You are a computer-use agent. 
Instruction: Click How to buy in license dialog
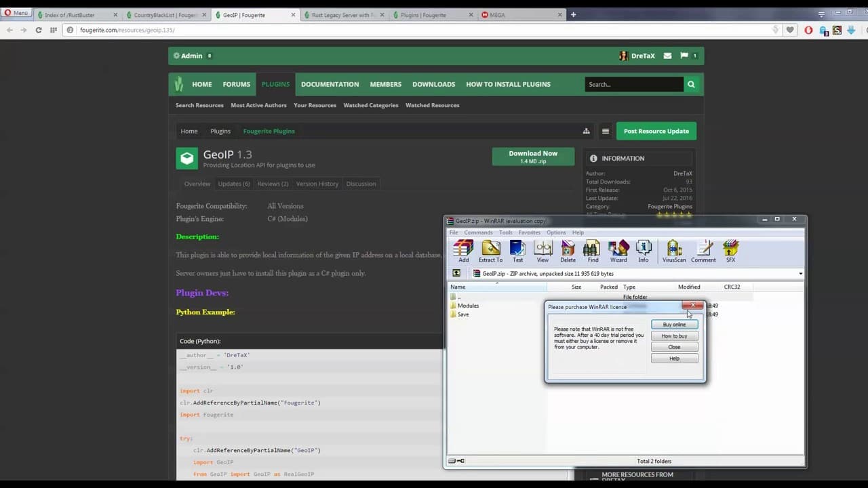(x=674, y=336)
